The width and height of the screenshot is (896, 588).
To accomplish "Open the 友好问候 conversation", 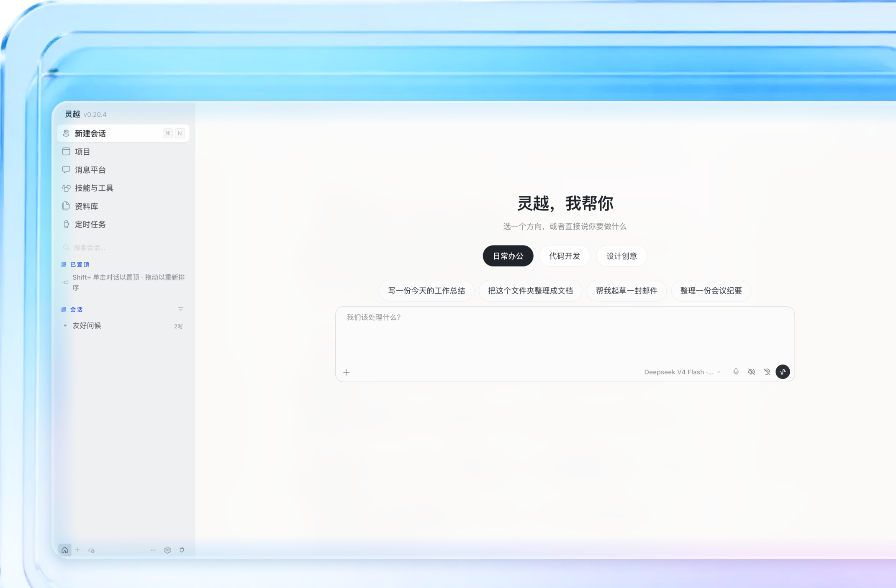I will (x=123, y=326).
